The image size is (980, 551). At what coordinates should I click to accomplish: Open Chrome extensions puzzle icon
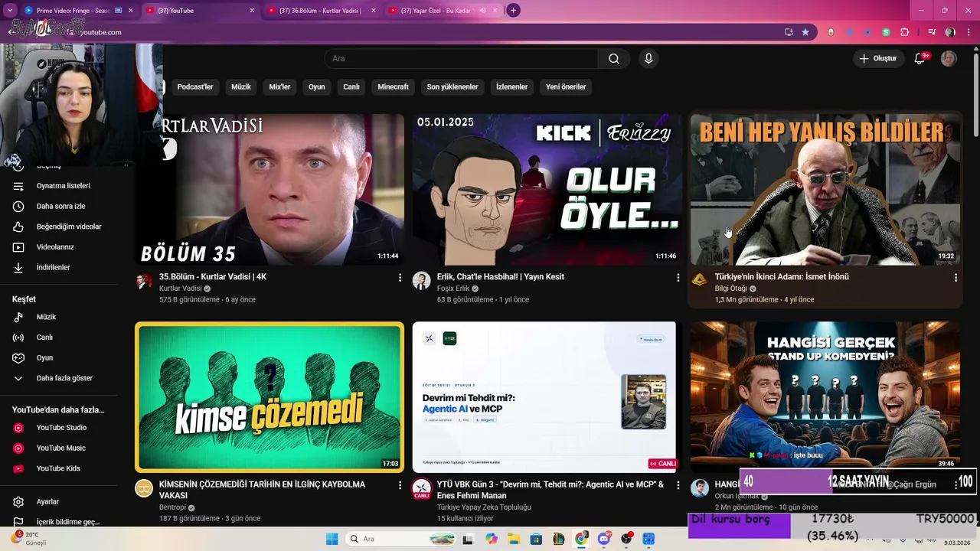pos(904,32)
